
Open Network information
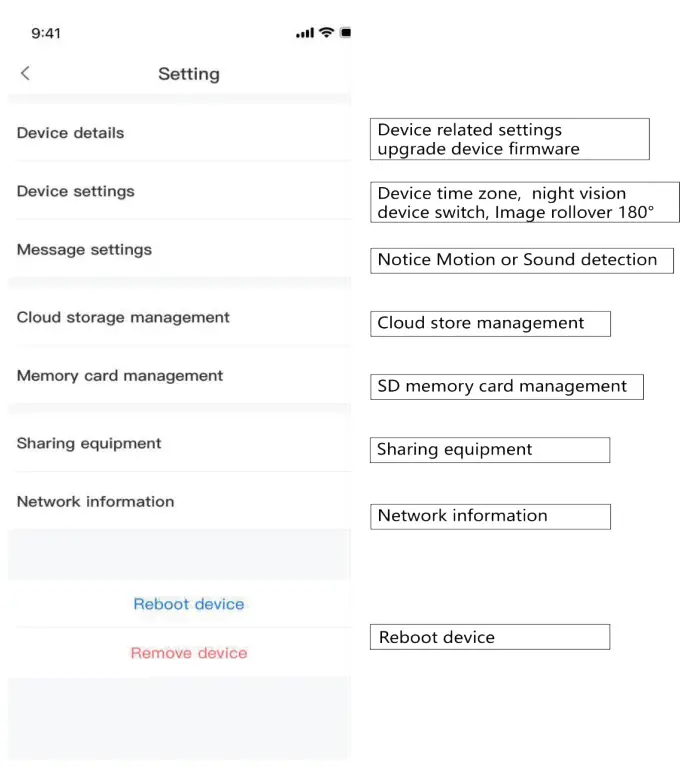[x=95, y=502]
